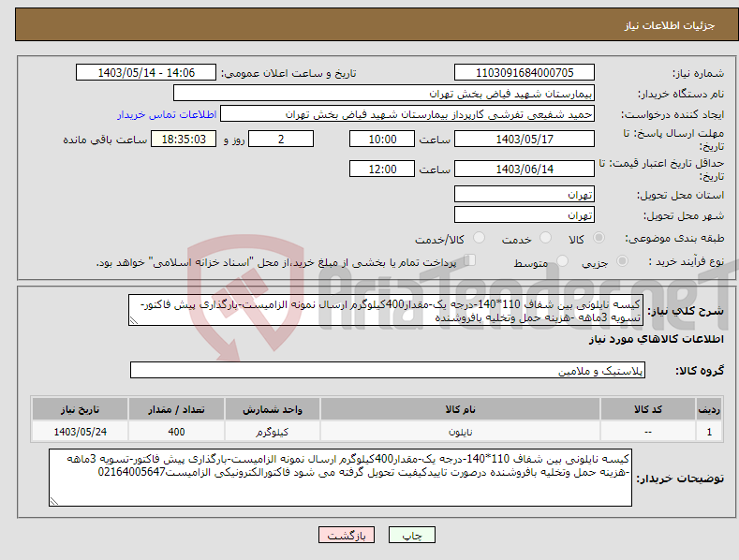This screenshot has width=739, height=560.
Task: Toggle the اسناد خزانه اسلامی payment checkbox
Action: (x=470, y=260)
